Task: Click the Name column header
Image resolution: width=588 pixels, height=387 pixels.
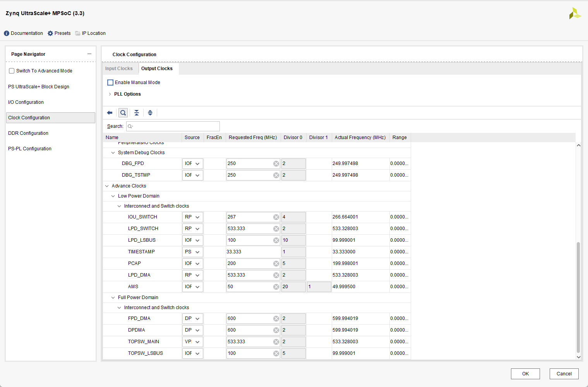Action: tap(142, 138)
